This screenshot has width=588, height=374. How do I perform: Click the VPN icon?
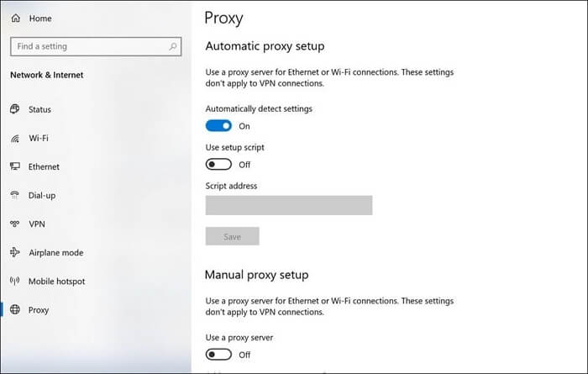[15, 224]
